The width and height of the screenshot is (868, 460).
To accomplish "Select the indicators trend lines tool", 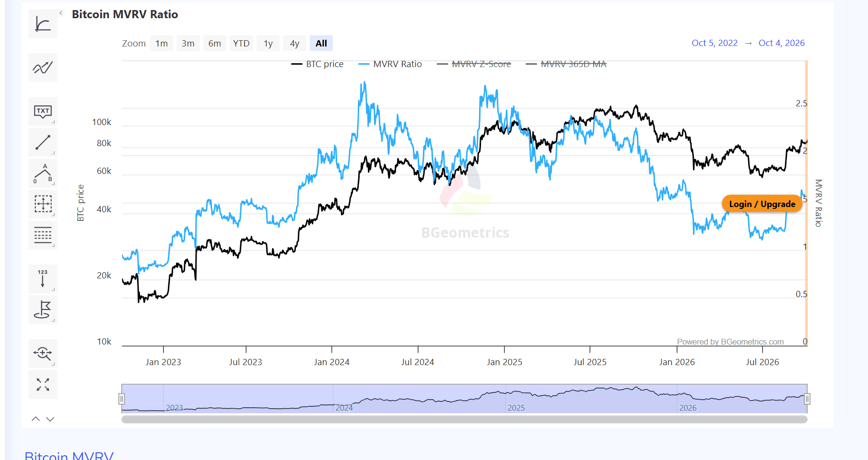I will (43, 68).
